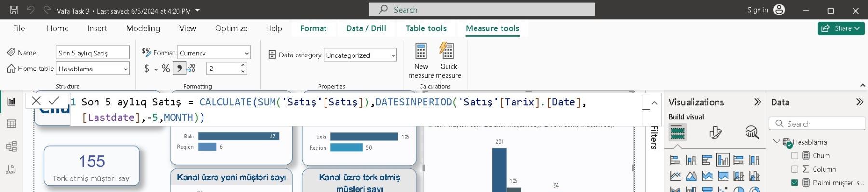The image size is (868, 192).
Task: Open the Help ribbon tab
Action: coord(274,28)
